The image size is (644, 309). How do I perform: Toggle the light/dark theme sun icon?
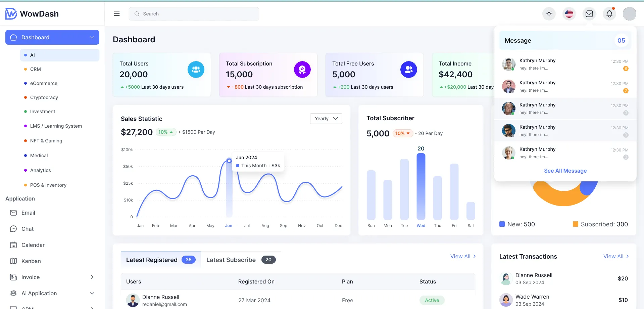point(549,14)
